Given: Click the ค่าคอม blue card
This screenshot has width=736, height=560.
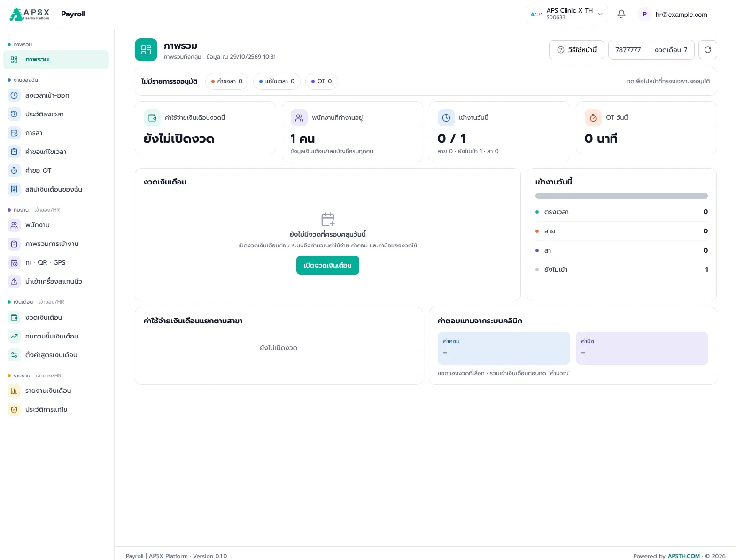Looking at the screenshot, I should click(504, 348).
